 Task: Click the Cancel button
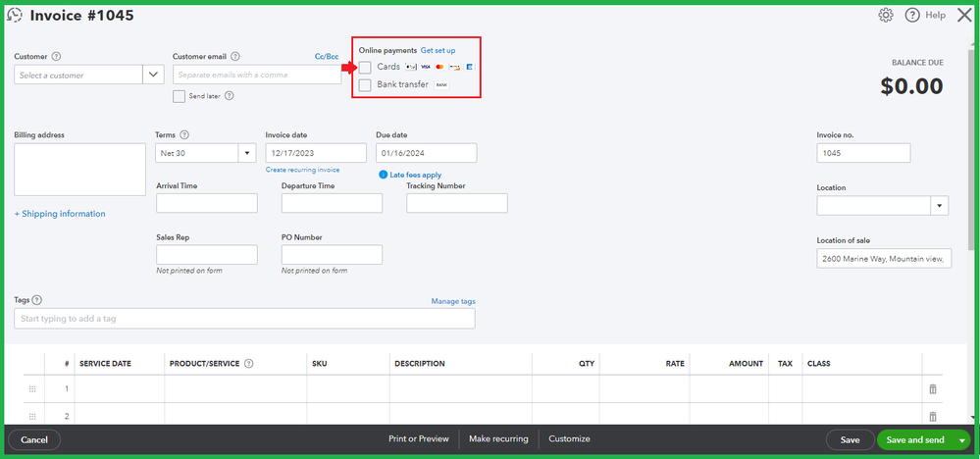[34, 439]
